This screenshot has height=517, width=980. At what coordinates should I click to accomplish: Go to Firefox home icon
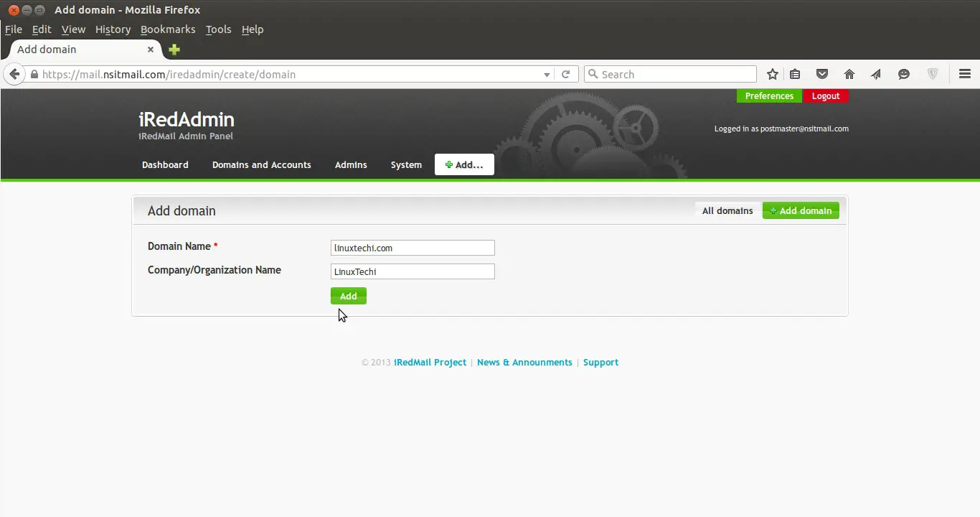849,74
